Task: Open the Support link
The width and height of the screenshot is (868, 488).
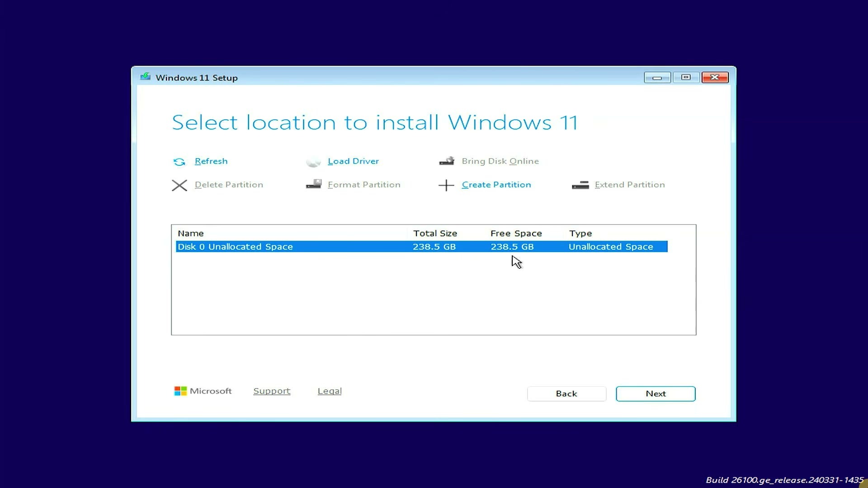Action: click(x=272, y=391)
